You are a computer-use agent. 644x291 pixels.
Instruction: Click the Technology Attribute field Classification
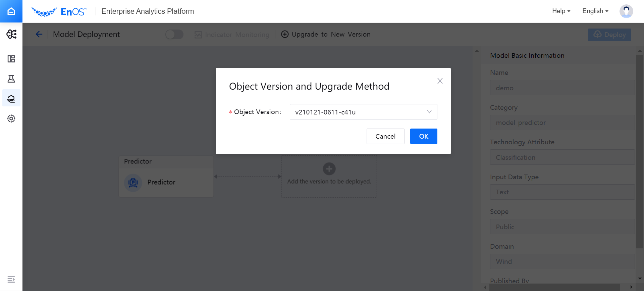pos(562,157)
